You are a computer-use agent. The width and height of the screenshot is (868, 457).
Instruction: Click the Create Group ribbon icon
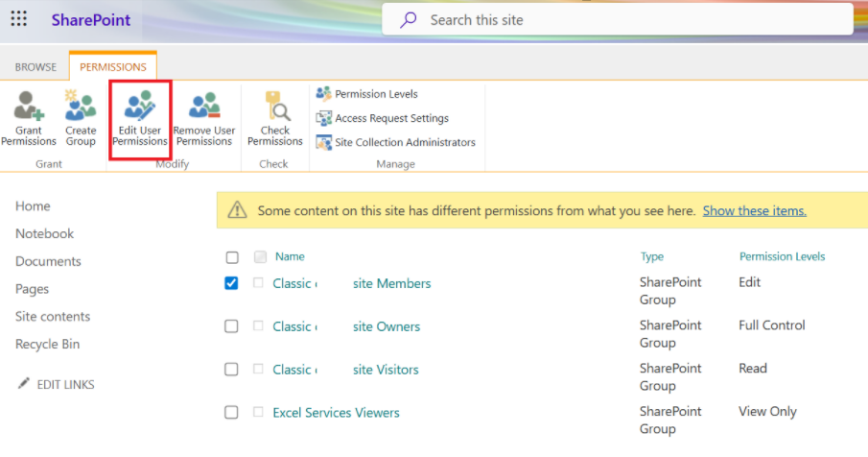point(81,106)
